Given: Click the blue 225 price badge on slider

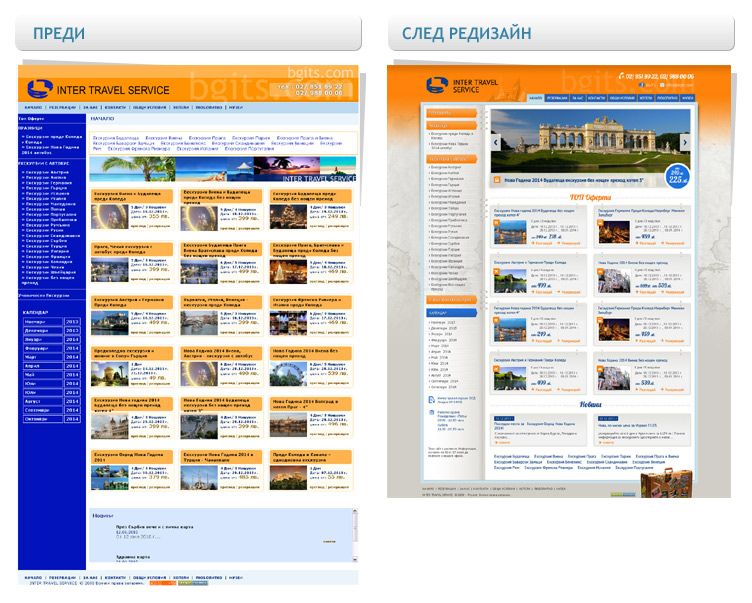Looking at the screenshot, I should 679,177.
